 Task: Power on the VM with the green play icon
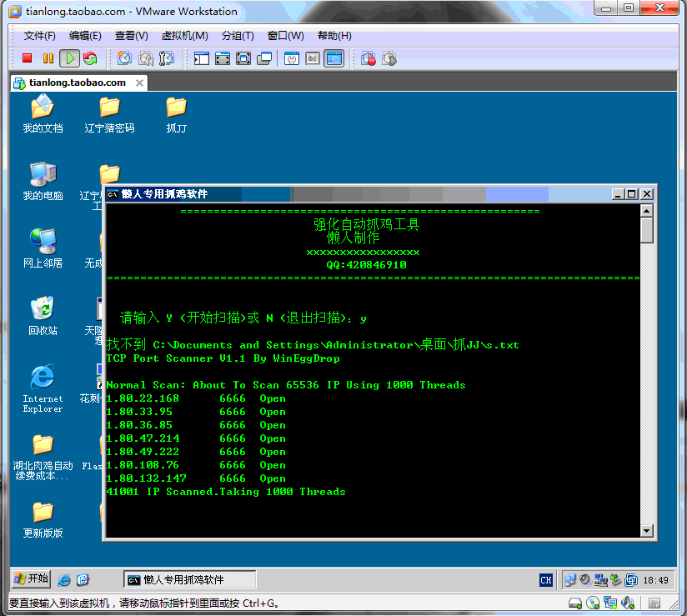[70, 58]
